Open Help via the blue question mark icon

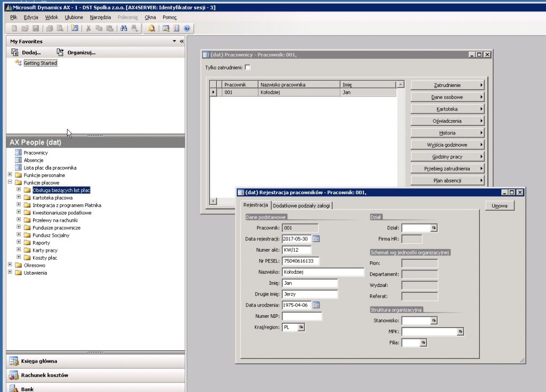point(187,28)
